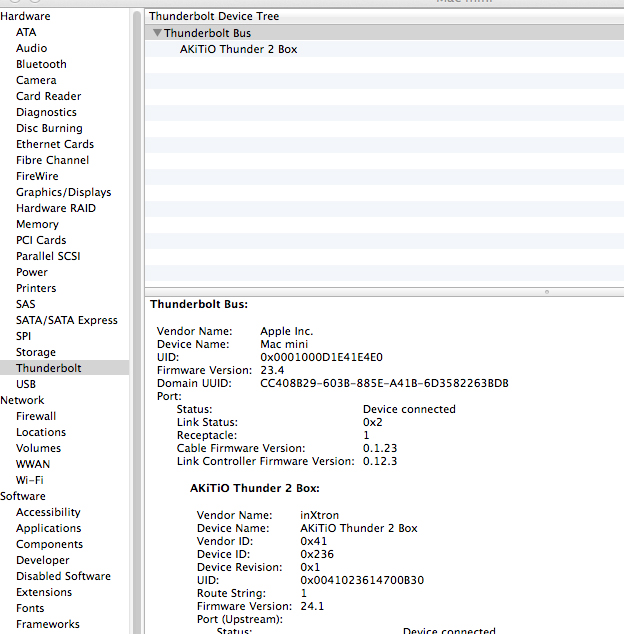
Task: Open Firewall under Network
Action: coord(36,416)
